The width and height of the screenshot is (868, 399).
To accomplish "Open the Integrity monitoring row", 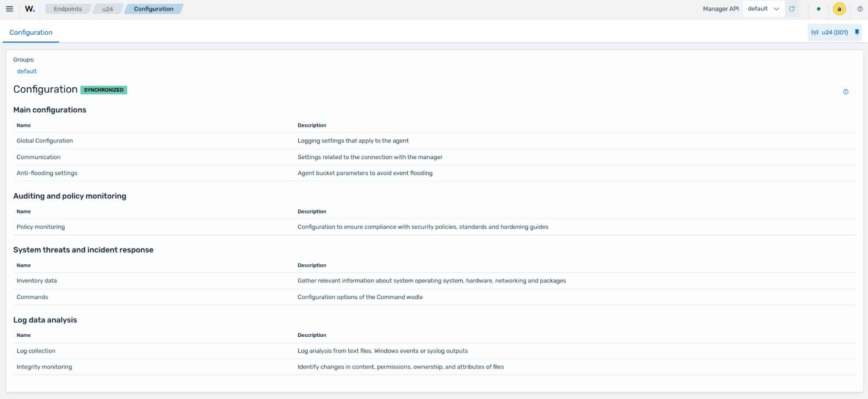I will [x=435, y=367].
